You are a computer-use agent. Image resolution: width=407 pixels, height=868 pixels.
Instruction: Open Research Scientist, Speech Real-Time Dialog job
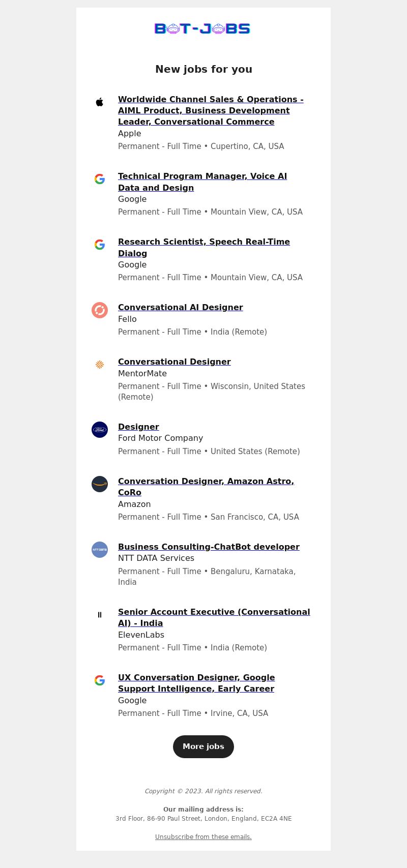(x=204, y=248)
